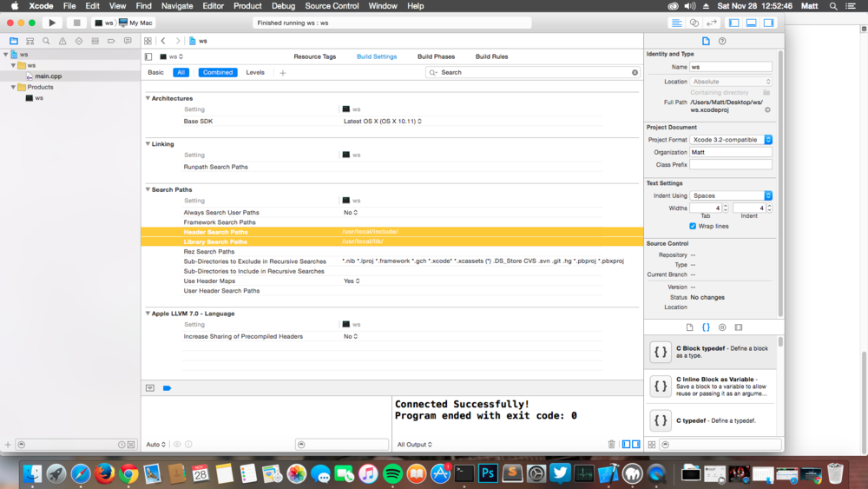
Task: Open the Breakpoint navigator icon
Action: click(111, 41)
